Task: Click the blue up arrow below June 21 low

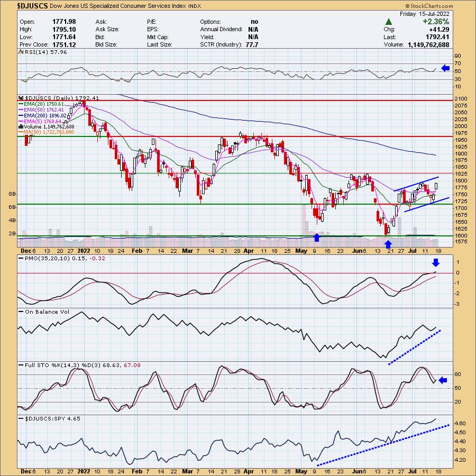Action: (x=389, y=244)
